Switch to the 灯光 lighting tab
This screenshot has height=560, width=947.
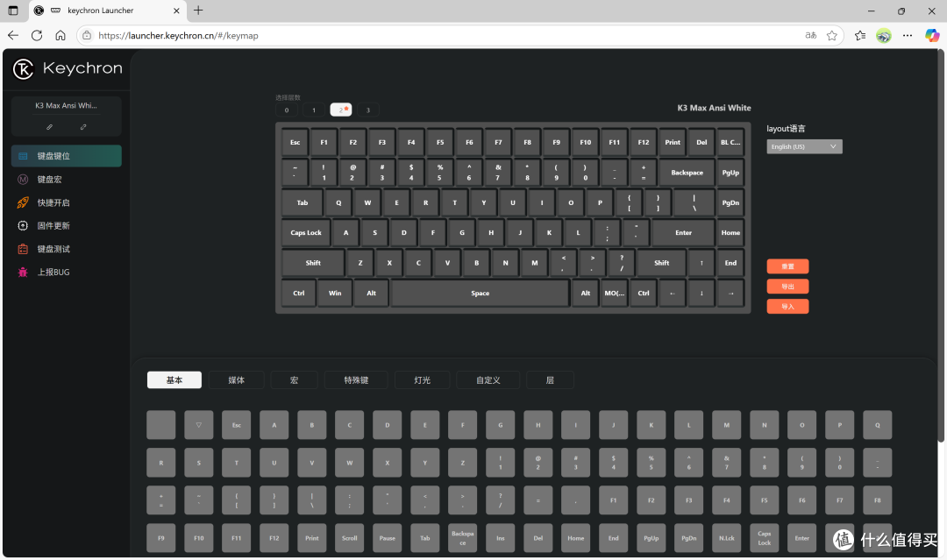pos(422,380)
